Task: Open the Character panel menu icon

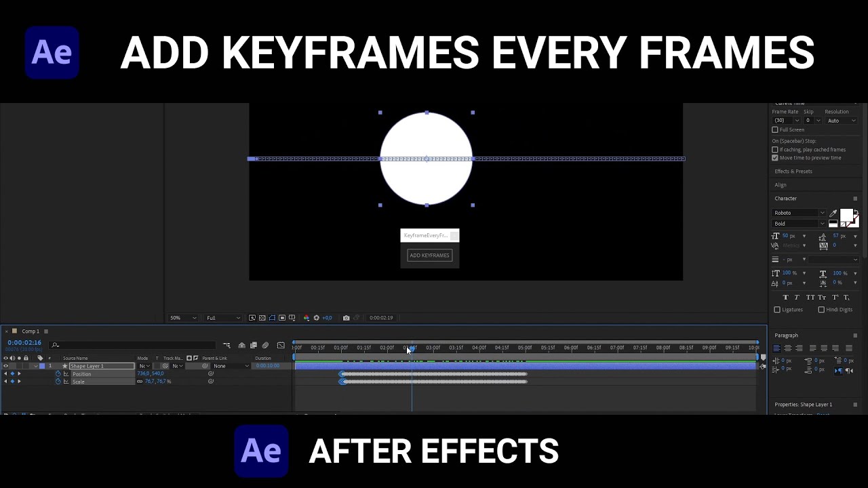Action: click(x=855, y=199)
